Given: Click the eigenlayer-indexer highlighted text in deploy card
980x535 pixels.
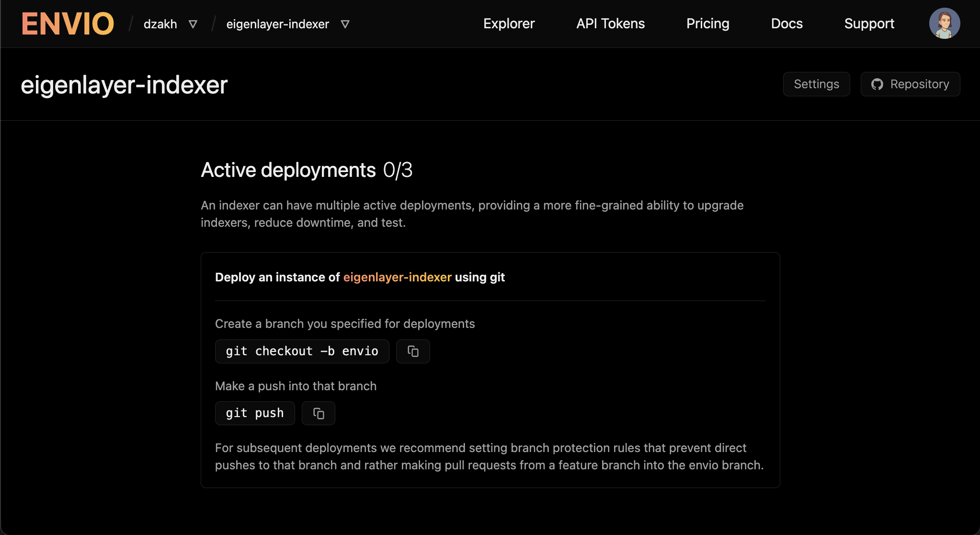Looking at the screenshot, I should point(397,277).
